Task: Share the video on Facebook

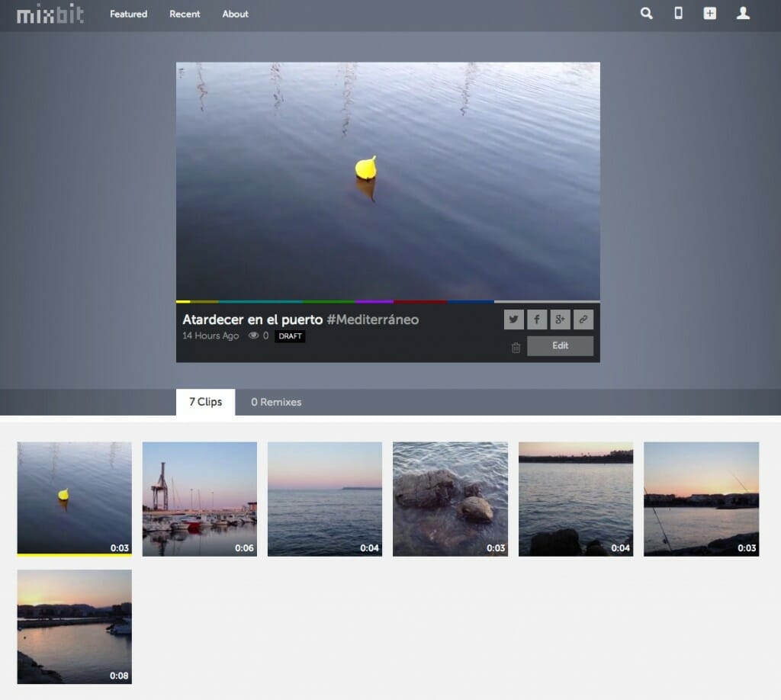Action: click(536, 319)
